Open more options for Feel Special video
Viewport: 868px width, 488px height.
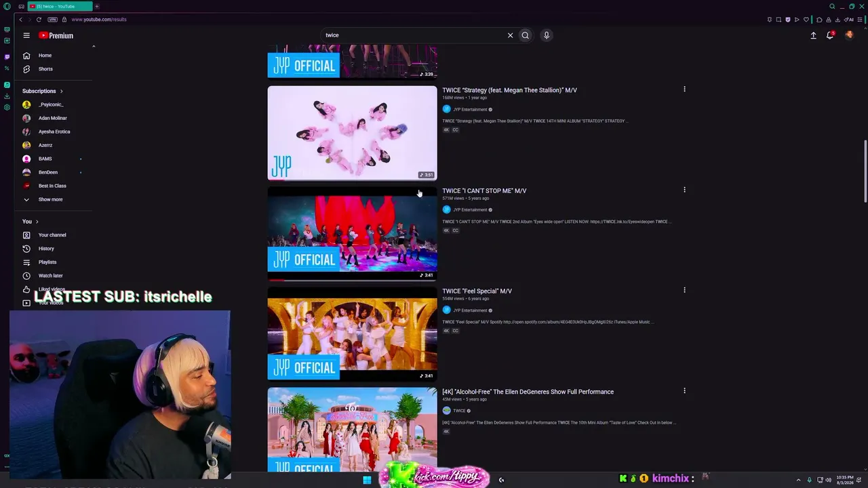click(684, 290)
